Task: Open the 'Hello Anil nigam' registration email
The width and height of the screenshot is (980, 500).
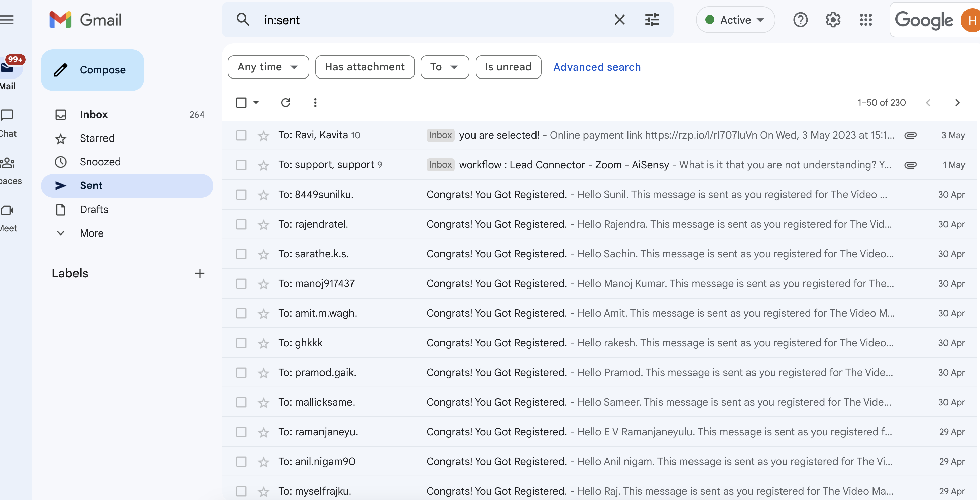Action: (600, 462)
